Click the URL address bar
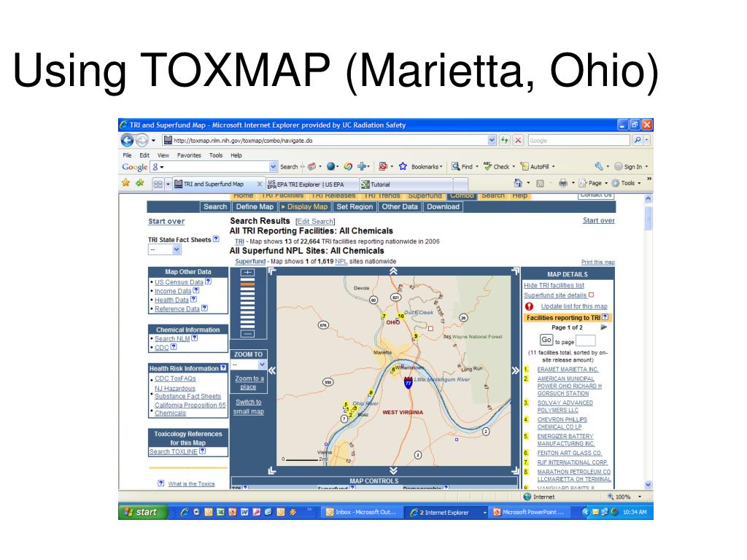Image resolution: width=747 pixels, height=560 pixels. [x=325, y=140]
